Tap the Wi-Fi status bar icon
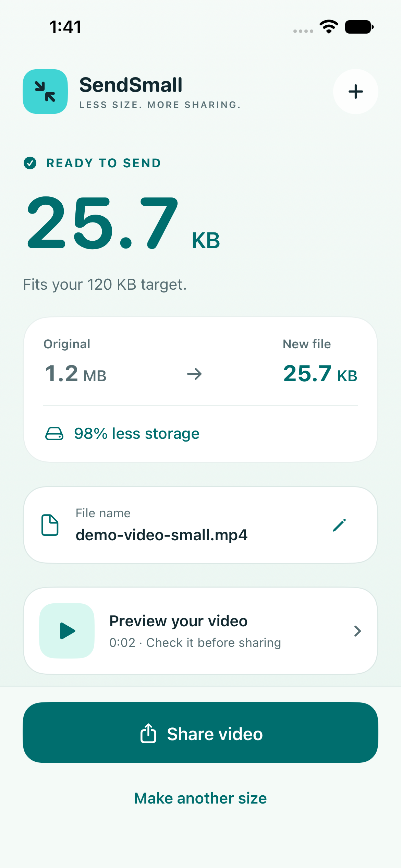The image size is (401, 868). tap(329, 27)
